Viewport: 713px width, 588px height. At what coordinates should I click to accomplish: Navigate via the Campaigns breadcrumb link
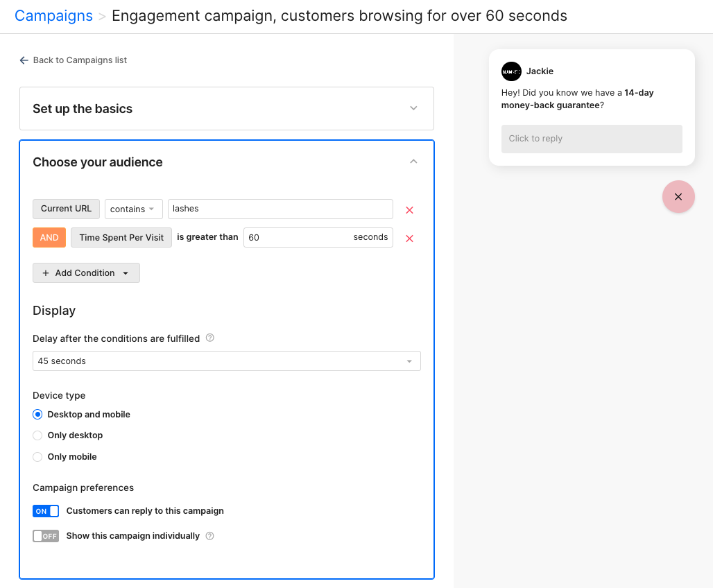[x=53, y=15]
